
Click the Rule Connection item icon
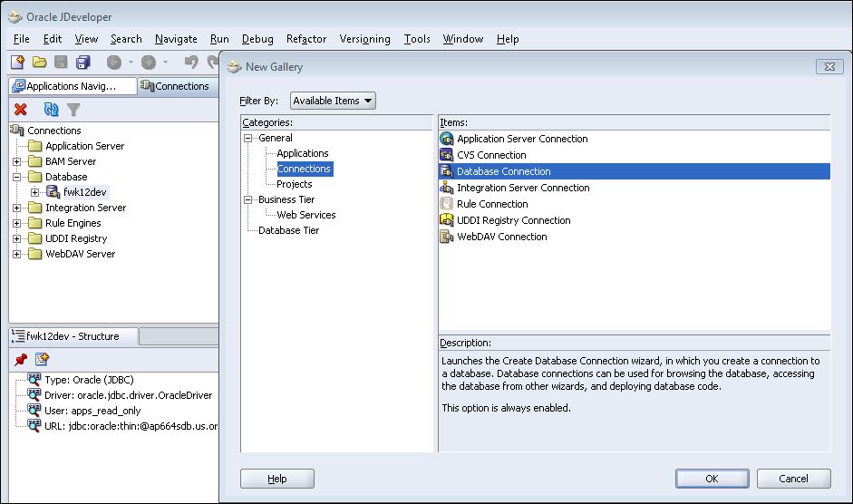(x=447, y=204)
